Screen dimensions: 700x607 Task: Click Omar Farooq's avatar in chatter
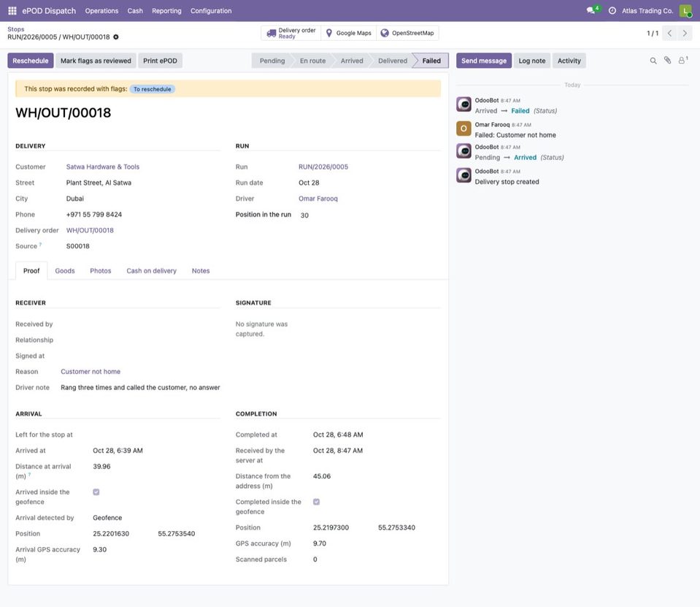(464, 129)
